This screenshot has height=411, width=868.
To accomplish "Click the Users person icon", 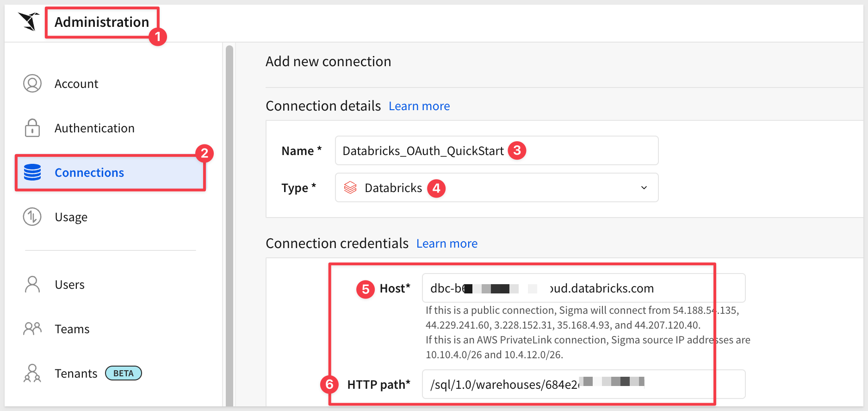I will point(32,284).
